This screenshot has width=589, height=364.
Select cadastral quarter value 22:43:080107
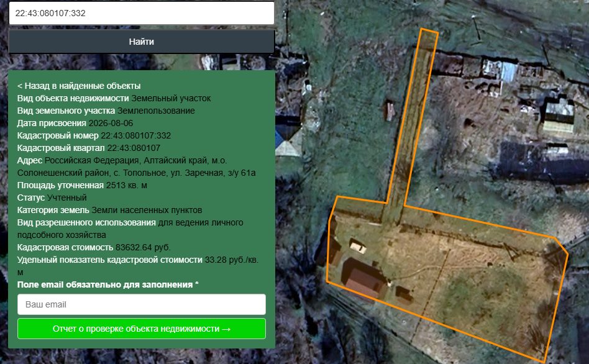click(134, 148)
